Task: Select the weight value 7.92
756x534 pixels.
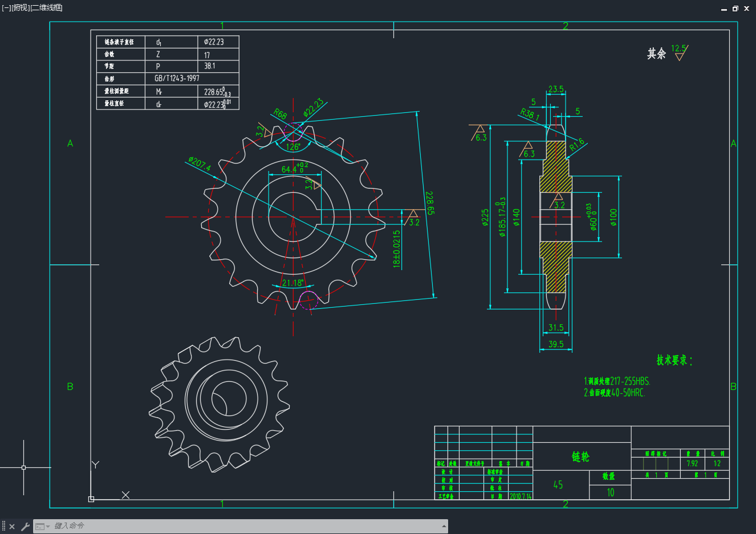Action: [692, 463]
